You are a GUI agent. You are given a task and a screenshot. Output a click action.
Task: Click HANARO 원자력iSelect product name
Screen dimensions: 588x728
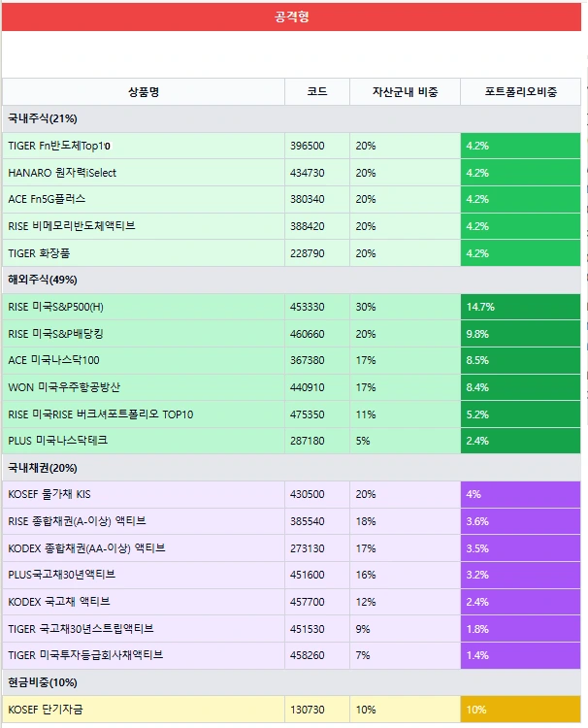click(62, 173)
